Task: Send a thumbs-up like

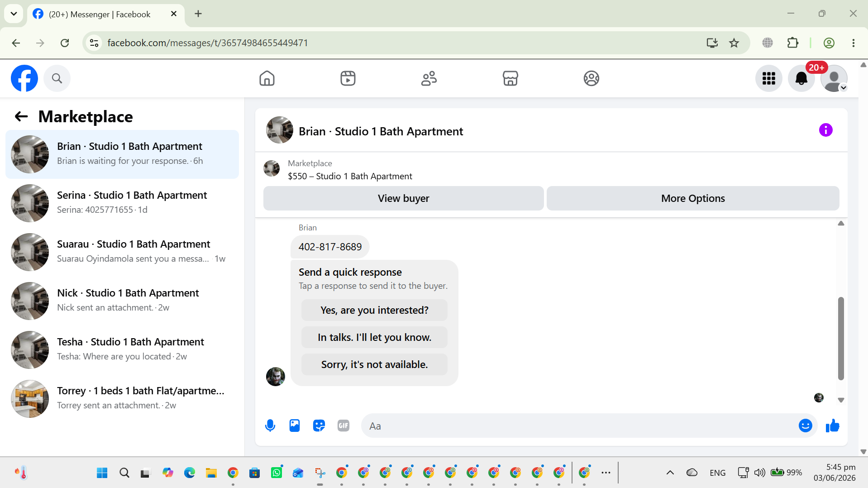Action: 832,426
